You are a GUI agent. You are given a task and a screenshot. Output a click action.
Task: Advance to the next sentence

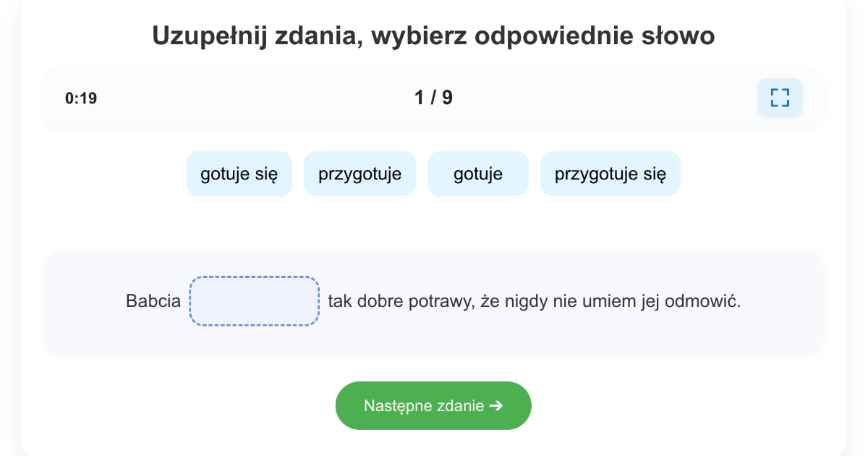(433, 405)
